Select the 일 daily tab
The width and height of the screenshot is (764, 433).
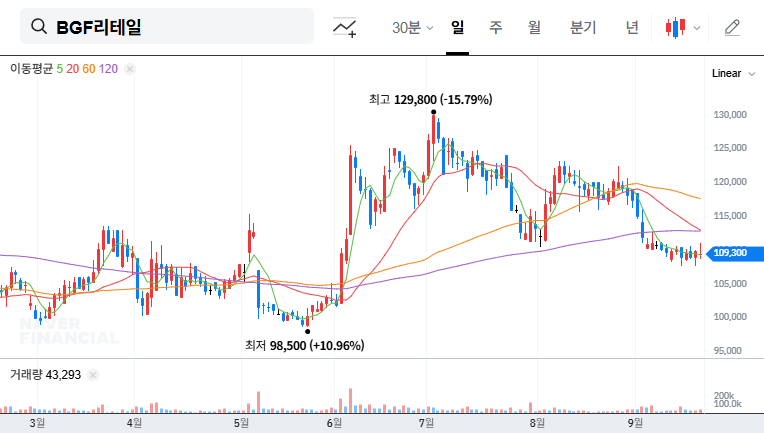pos(457,27)
